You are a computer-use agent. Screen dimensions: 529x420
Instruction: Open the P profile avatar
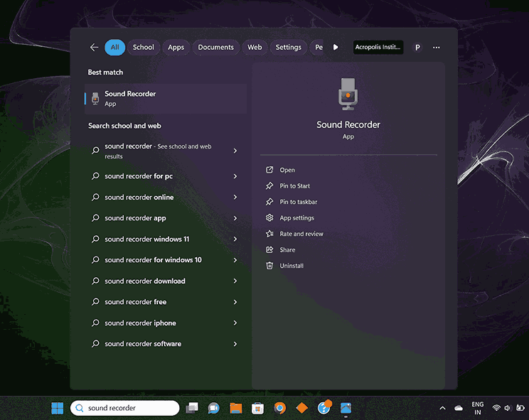[x=417, y=48]
